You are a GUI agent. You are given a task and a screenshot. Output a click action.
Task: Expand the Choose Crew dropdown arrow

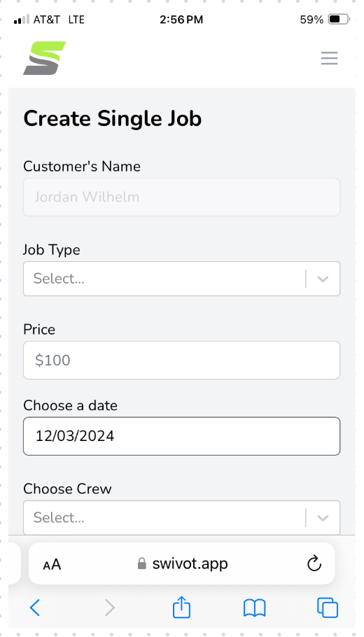click(323, 518)
